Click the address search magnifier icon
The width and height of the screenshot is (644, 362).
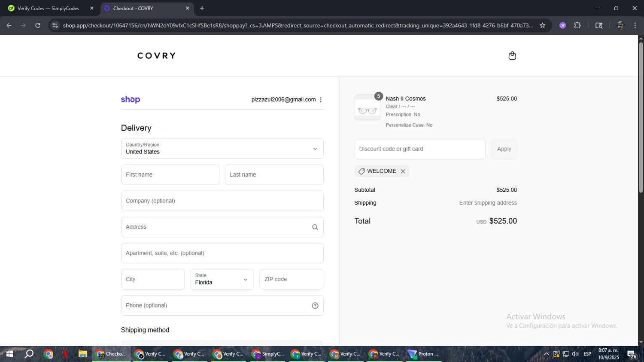click(x=315, y=227)
